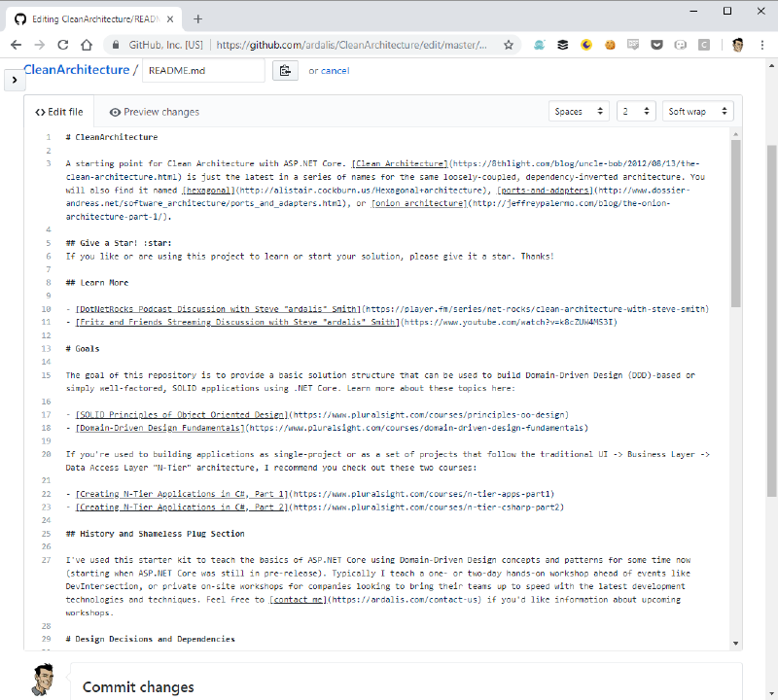Click the '[contact me]' link text

tap(299, 600)
